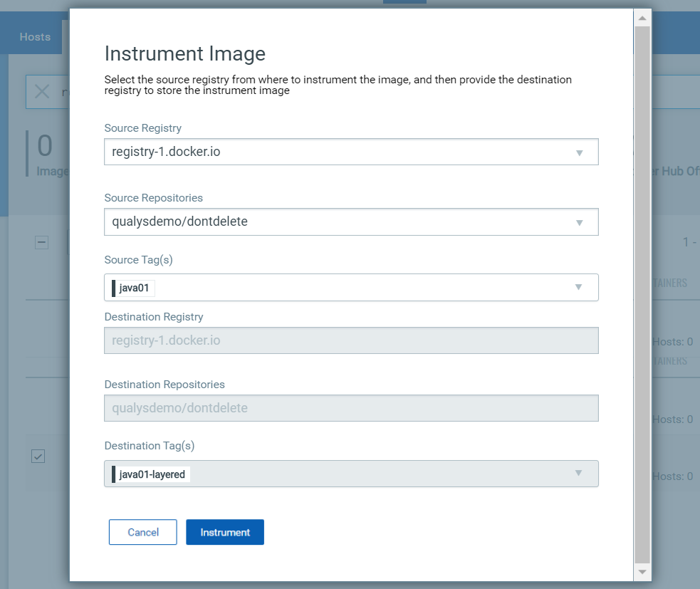The image size is (700, 589).
Task: Open the Source Repositories dropdown
Action: 351,222
